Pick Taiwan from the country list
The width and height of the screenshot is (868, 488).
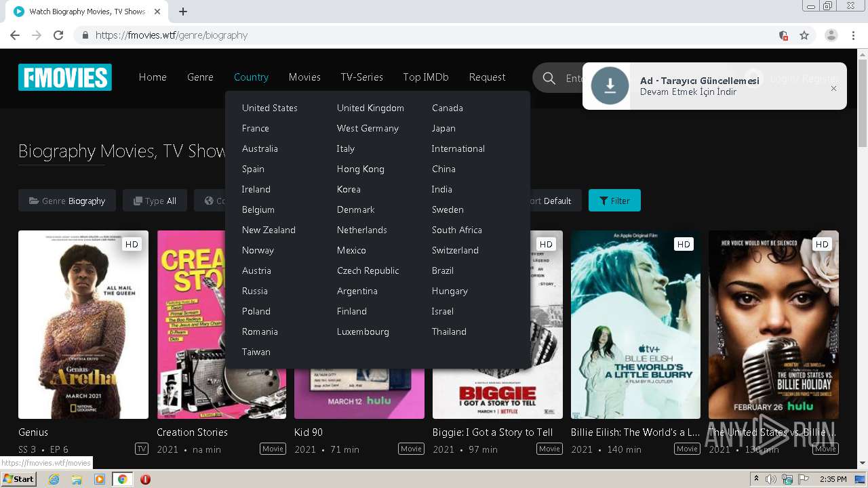coord(256,352)
